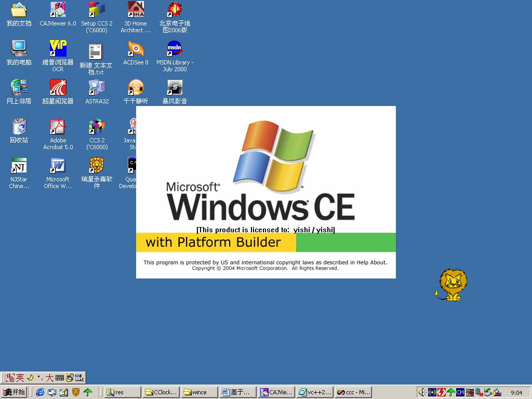Image resolution: width=532 pixels, height=399 pixels.
Task: Click the CH input language tray indicator
Action: coord(460,392)
